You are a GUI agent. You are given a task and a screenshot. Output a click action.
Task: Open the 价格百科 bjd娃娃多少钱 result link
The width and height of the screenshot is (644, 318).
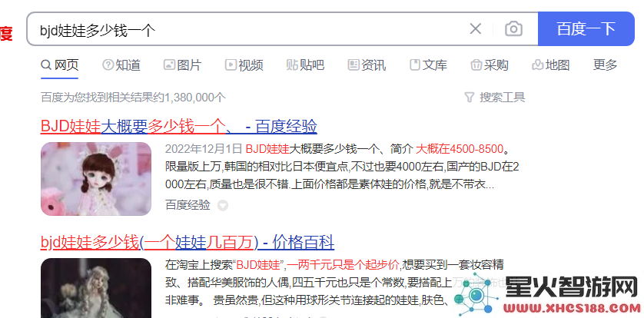(x=188, y=243)
